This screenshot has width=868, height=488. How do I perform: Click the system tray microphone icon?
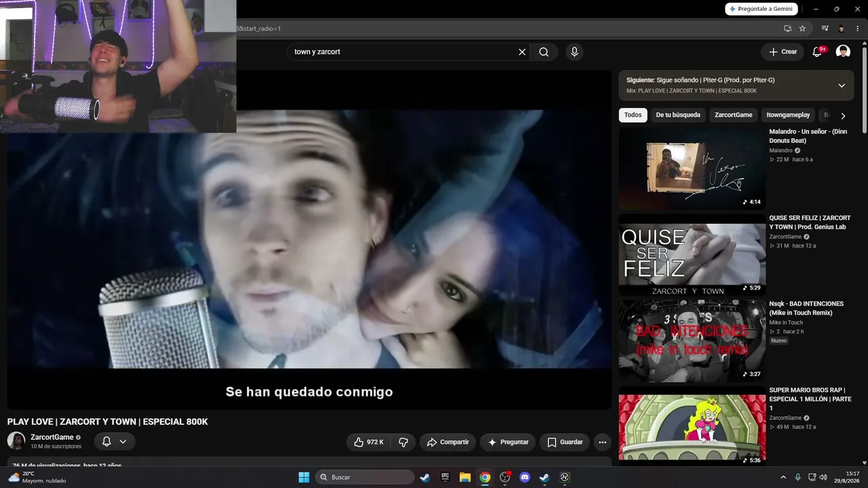(797, 477)
